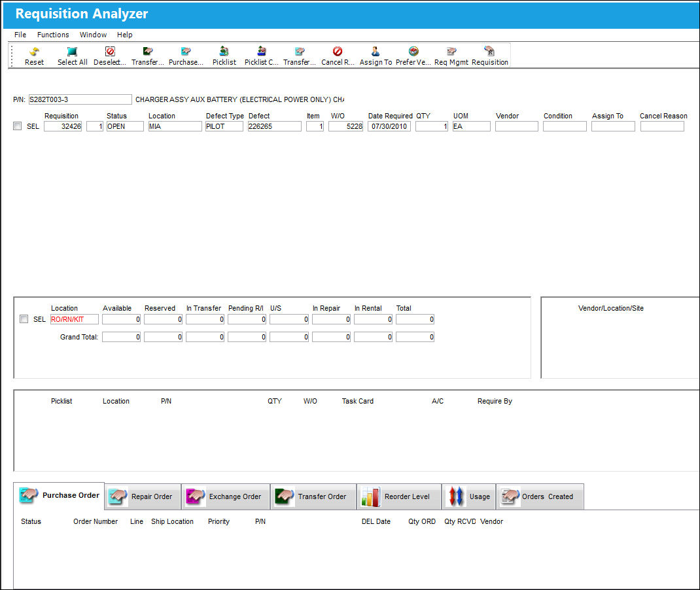Click the Date Required field 07/30/2010
The image size is (700, 590).
coord(389,126)
